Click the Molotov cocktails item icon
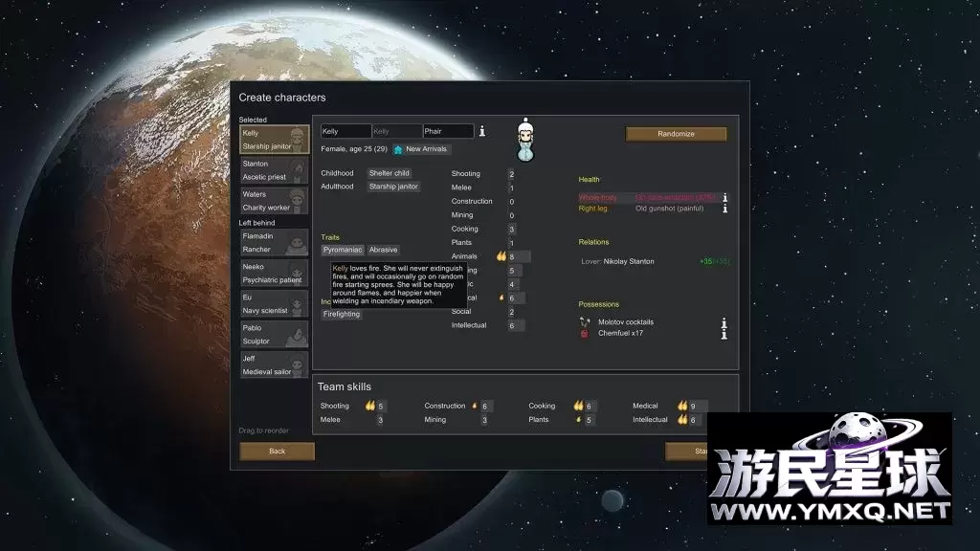Viewport: 980px width, 551px height. pos(585,322)
